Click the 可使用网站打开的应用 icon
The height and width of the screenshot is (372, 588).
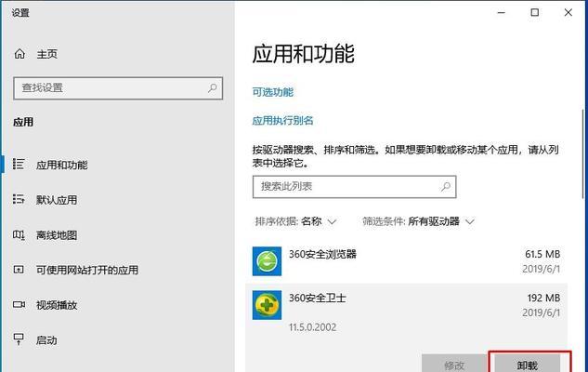click(x=19, y=270)
